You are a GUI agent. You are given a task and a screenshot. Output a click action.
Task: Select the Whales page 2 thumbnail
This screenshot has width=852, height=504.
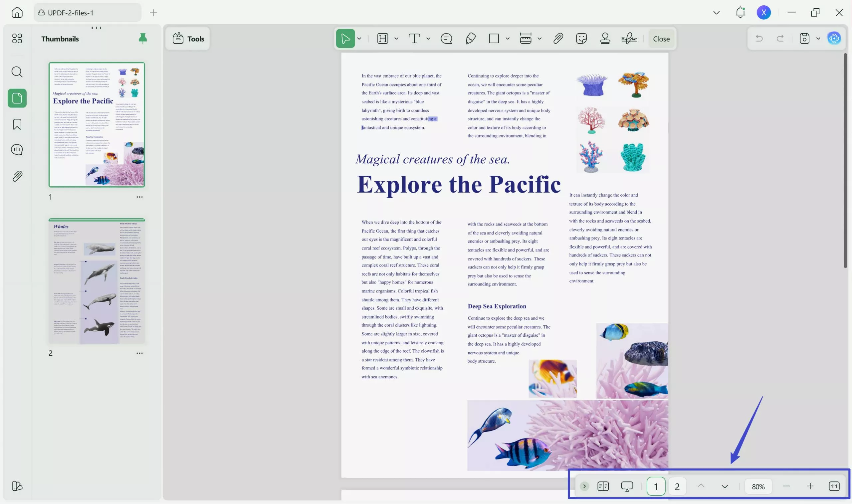pyautogui.click(x=97, y=281)
